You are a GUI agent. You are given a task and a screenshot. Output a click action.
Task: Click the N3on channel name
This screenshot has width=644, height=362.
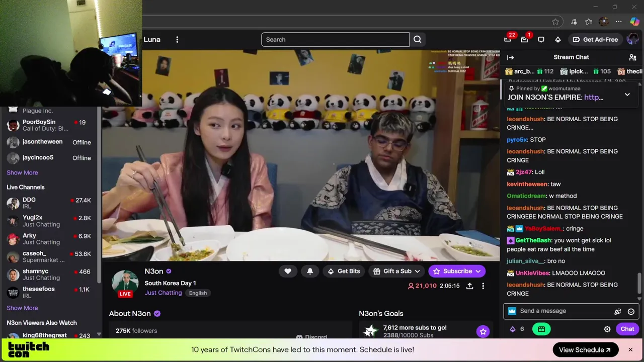[x=154, y=271]
